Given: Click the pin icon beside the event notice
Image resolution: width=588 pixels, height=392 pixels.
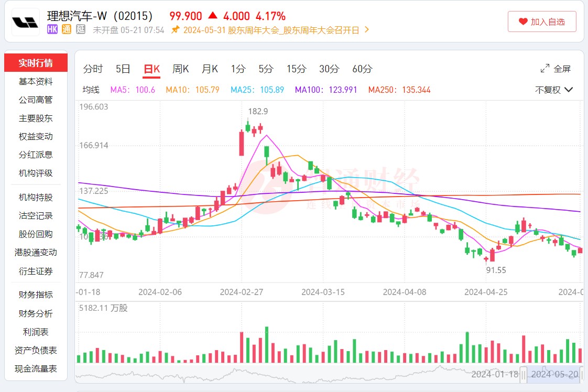Looking at the screenshot, I should pyautogui.click(x=176, y=30).
